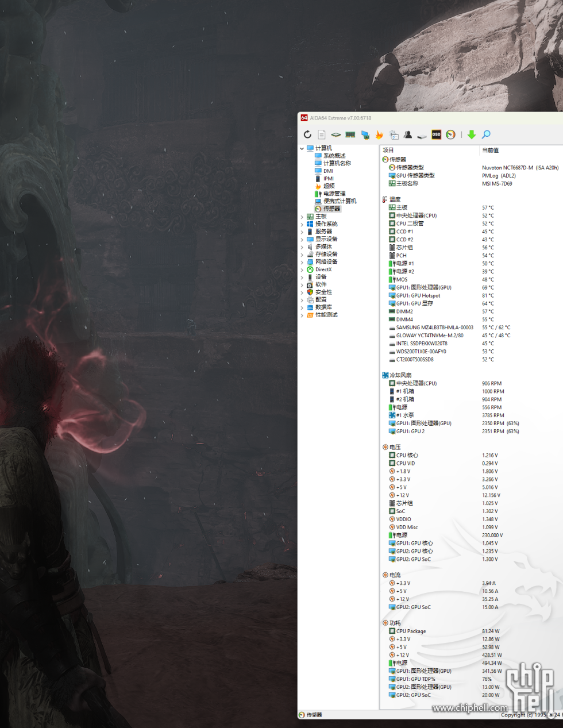Click the 传感器 status bar entry
The height and width of the screenshot is (728, 563).
[x=310, y=715]
